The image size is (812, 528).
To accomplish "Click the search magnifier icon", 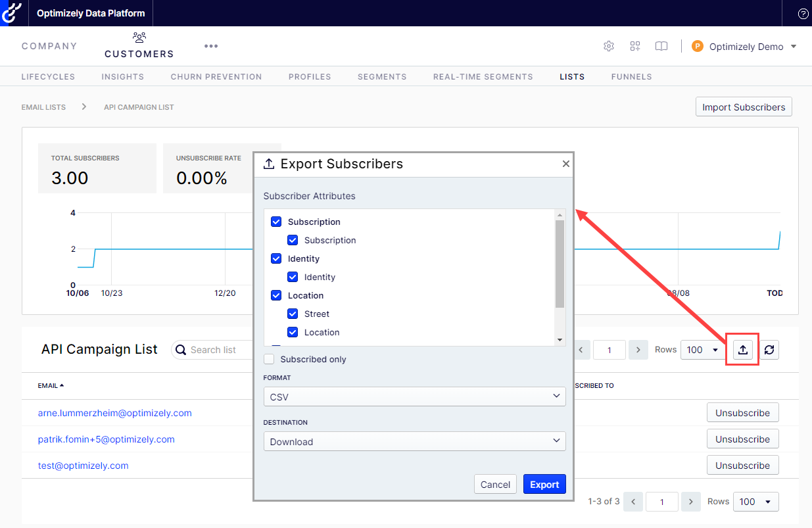I will point(181,350).
